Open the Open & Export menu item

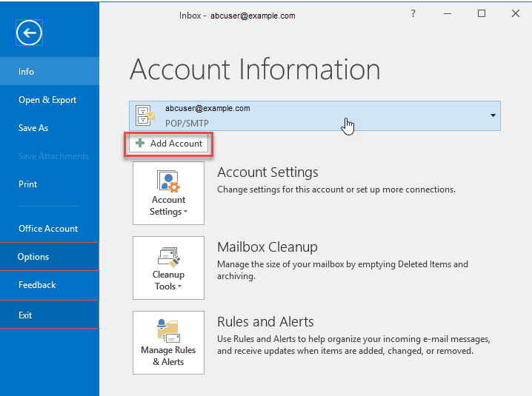click(47, 100)
